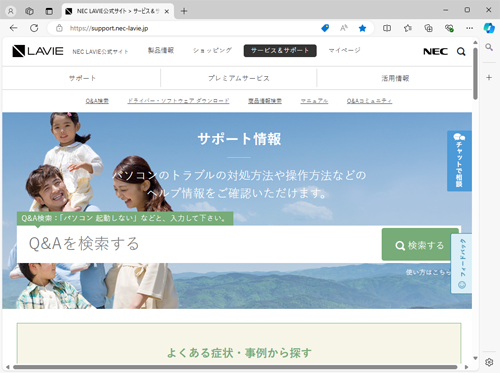The image size is (500, 373).
Task: Open the Settings and more menu
Action: (x=470, y=28)
